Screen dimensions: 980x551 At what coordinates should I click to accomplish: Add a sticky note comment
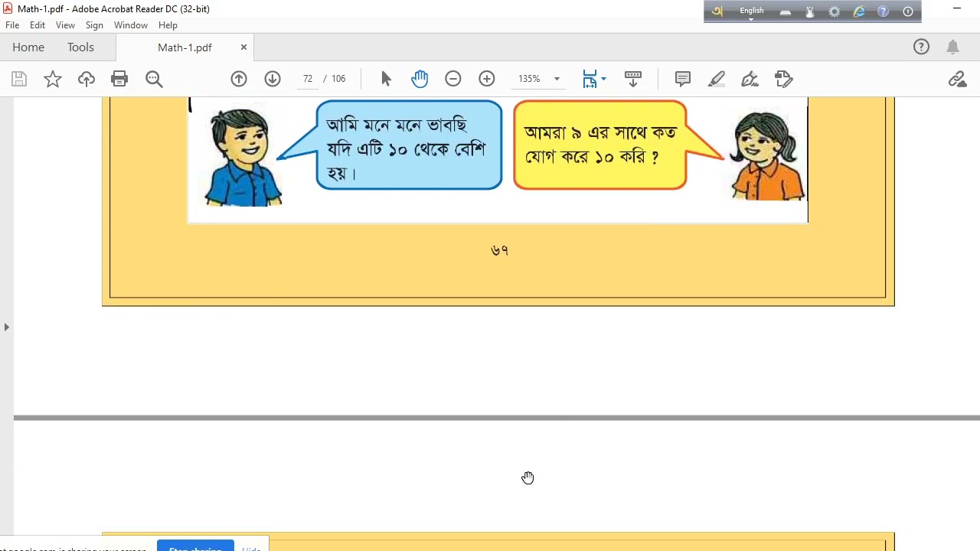click(x=683, y=79)
